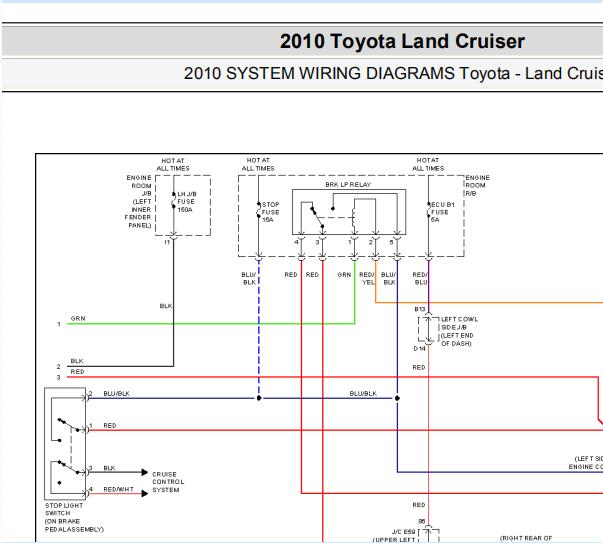
Task: Click the RED/WHT arrowhead to cruise control
Action: [x=145, y=493]
